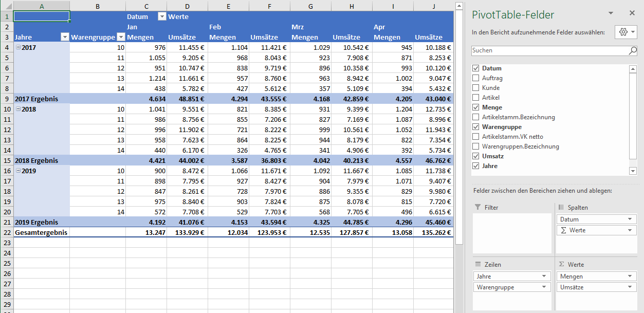Collapse the 2017 year group
This screenshot has width=644, height=313.
(x=18, y=47)
